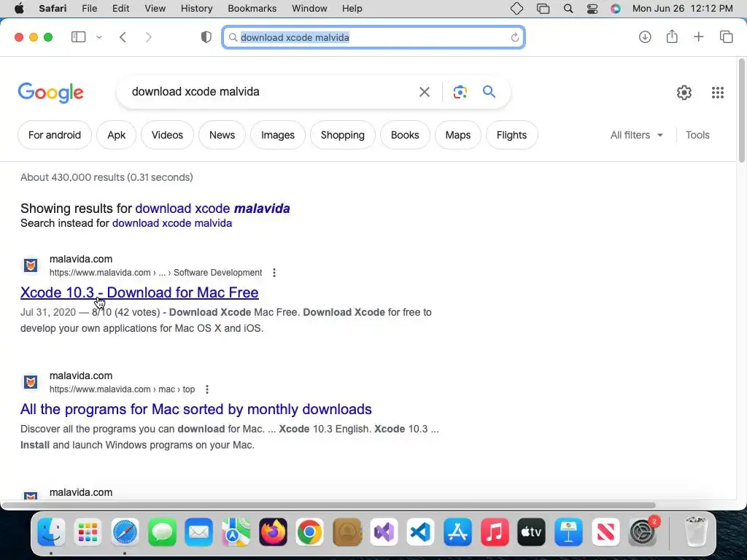This screenshot has width=747, height=560.
Task: Go back to previous page
Action: (x=123, y=37)
